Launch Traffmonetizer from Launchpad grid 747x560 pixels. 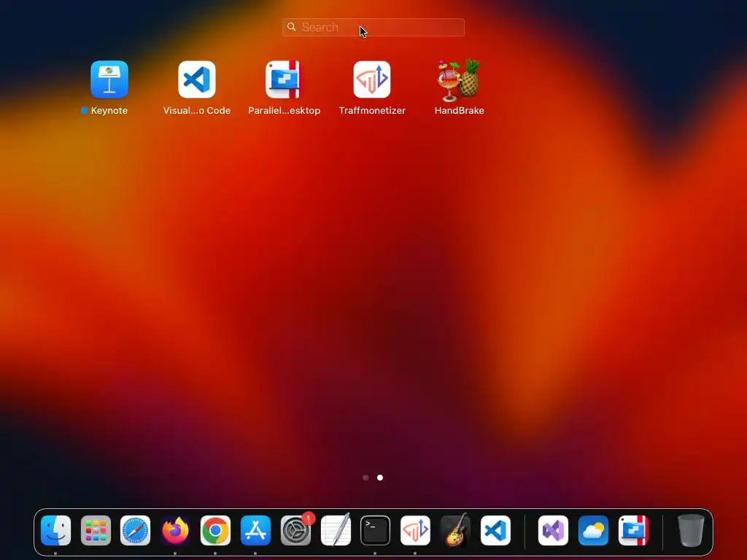(x=372, y=79)
